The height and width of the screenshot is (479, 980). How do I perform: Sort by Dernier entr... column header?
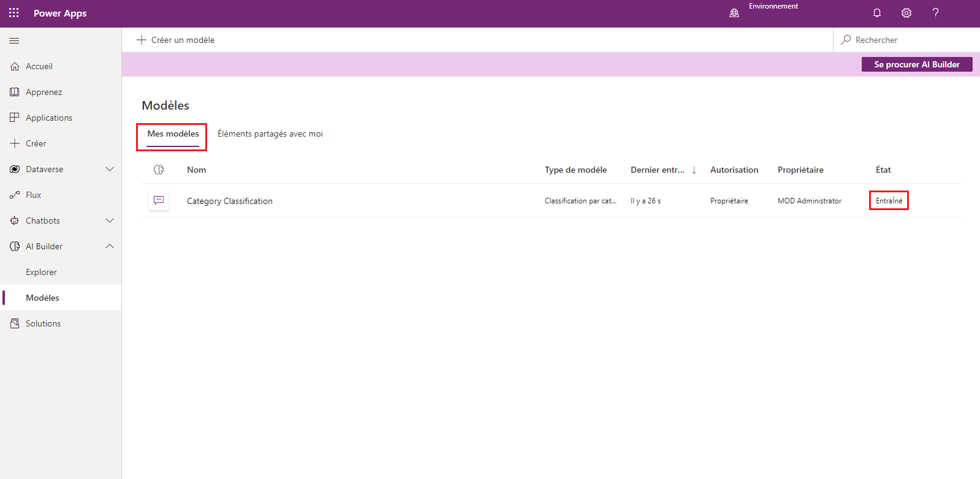(x=658, y=170)
